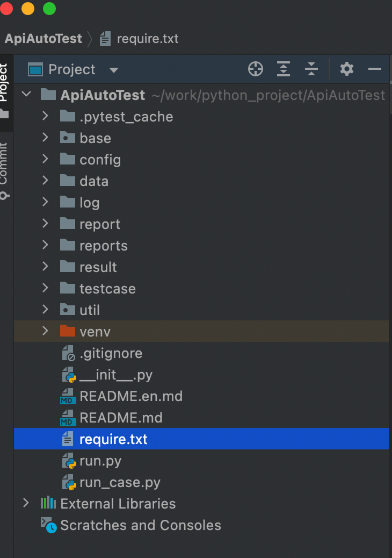Collapse the ApiAutoTest root folder
392x558 pixels.
coord(26,95)
